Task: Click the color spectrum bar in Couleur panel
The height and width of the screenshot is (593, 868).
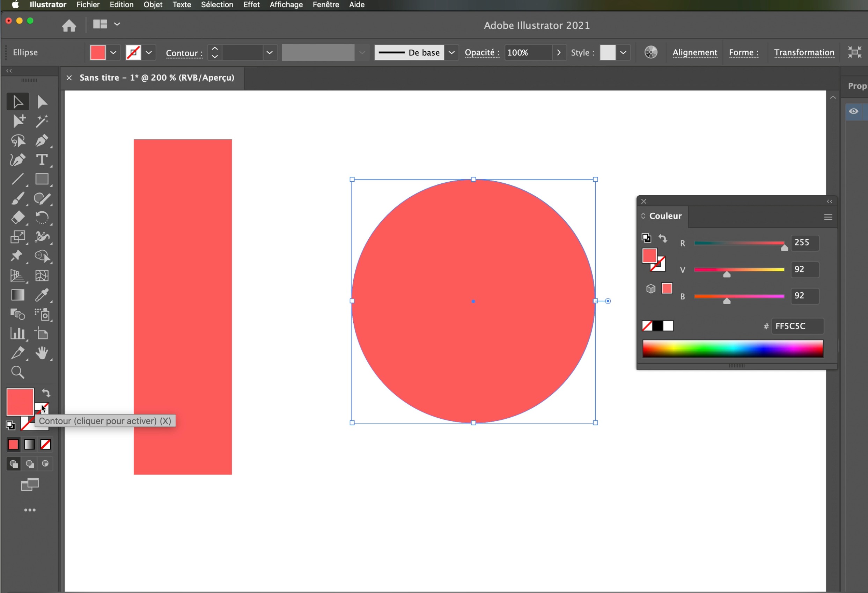Action: (x=733, y=349)
